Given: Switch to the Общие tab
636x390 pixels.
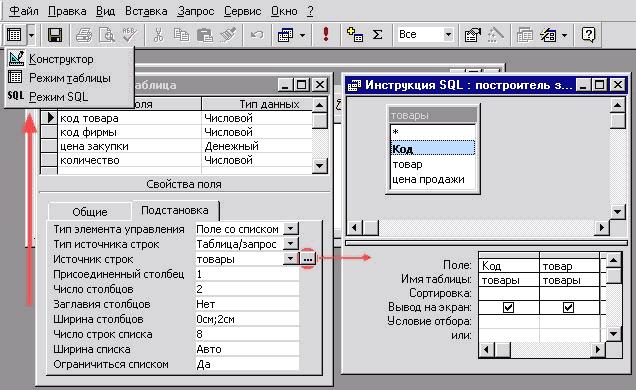Looking at the screenshot, I should coord(90,212).
